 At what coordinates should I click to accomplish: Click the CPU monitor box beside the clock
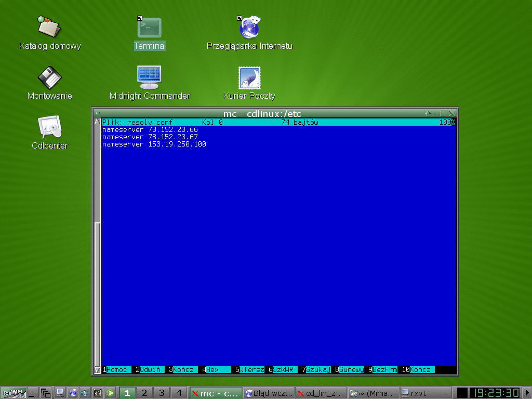pos(462,393)
